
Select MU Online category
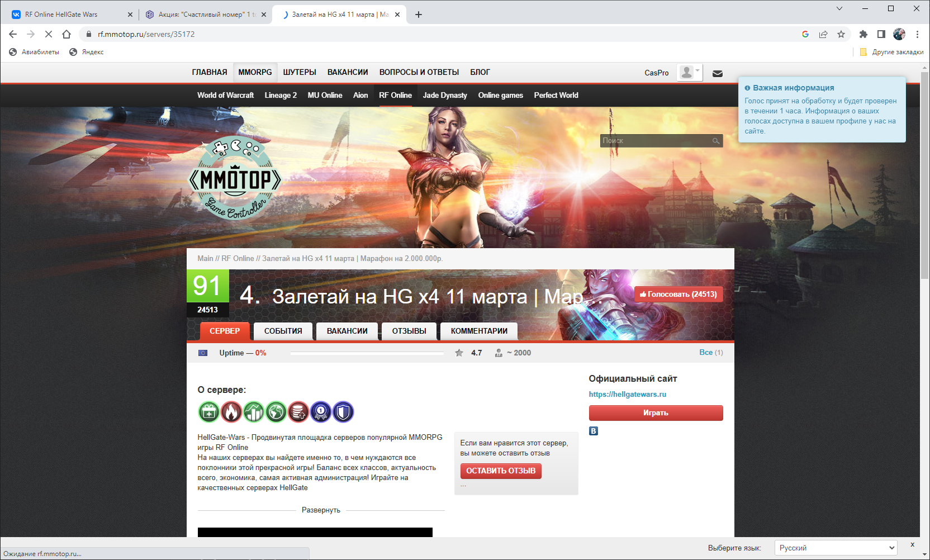pos(325,95)
